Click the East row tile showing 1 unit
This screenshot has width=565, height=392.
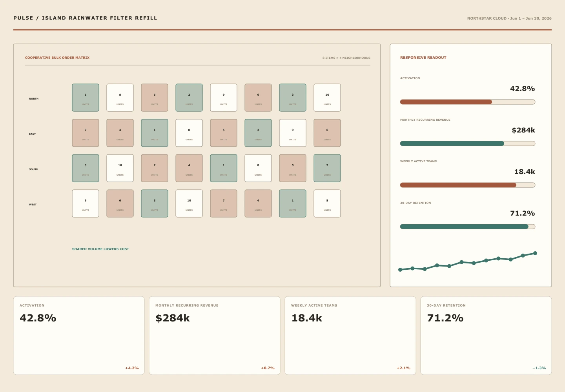(x=155, y=133)
